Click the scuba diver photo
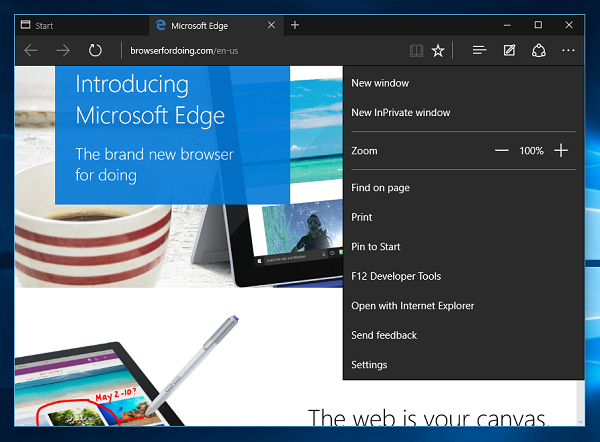The image size is (600, 442). [x=303, y=225]
